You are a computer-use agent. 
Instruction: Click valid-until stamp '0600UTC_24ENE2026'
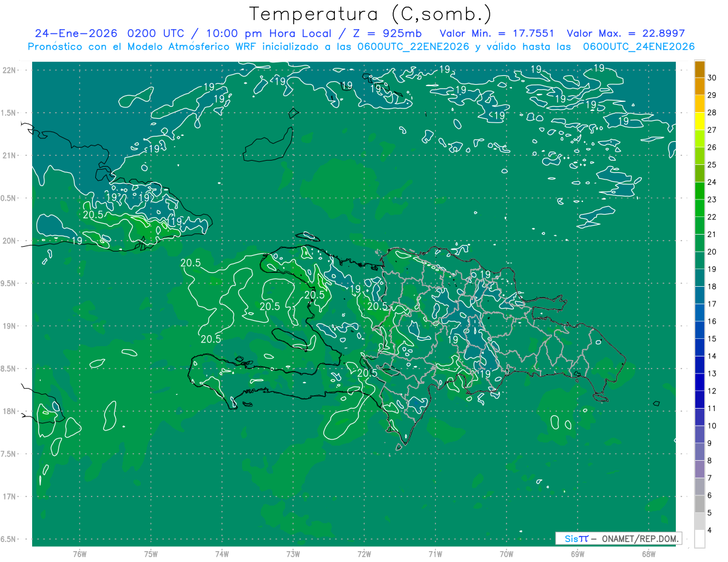tap(639, 47)
